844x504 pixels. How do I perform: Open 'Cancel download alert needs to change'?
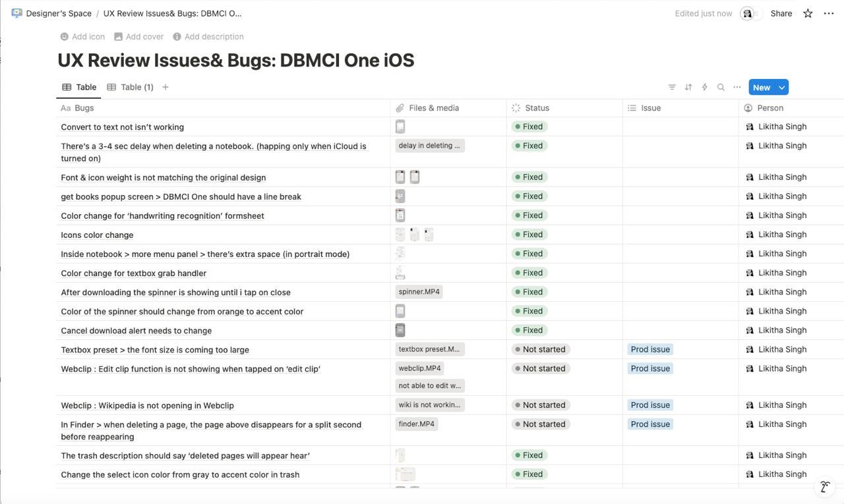click(x=136, y=331)
